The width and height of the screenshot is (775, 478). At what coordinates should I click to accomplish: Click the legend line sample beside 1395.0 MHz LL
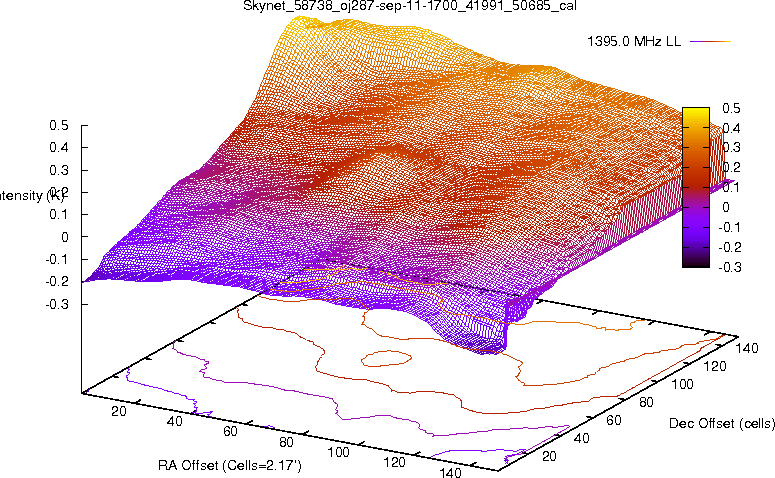click(x=710, y=42)
